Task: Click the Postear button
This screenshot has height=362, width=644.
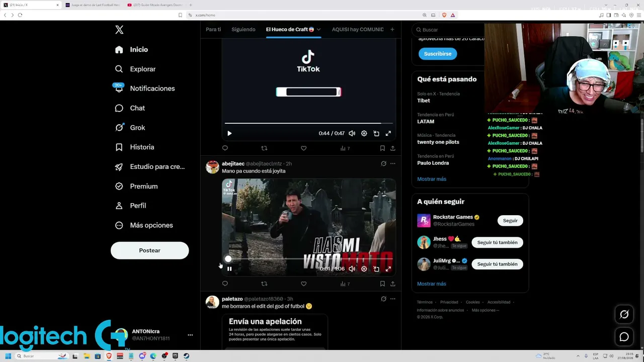Action: [149, 250]
